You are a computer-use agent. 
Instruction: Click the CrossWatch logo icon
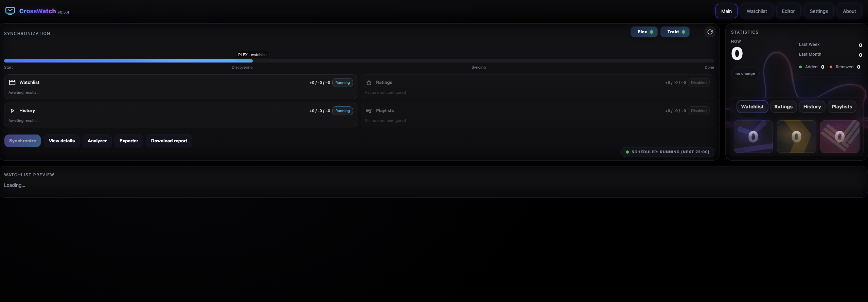tap(10, 11)
